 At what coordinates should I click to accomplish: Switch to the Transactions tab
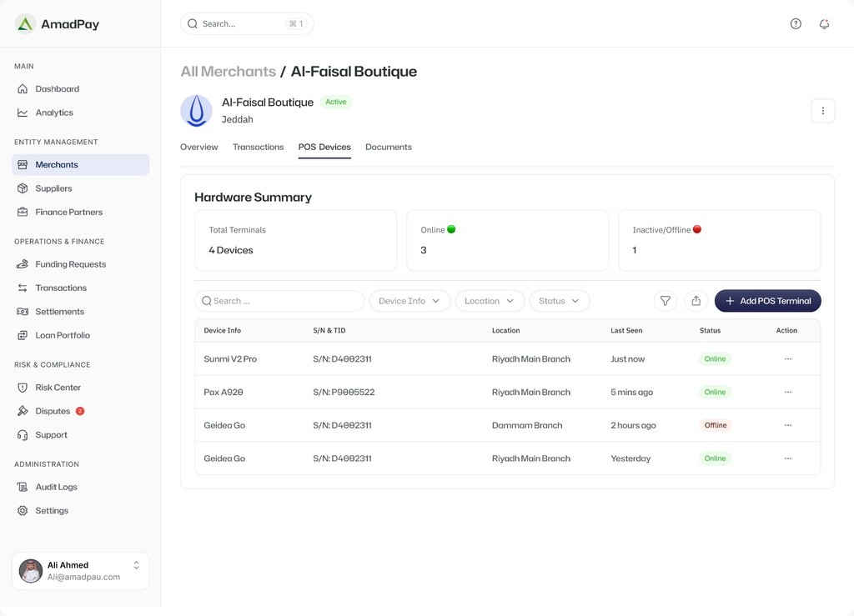[x=258, y=148]
